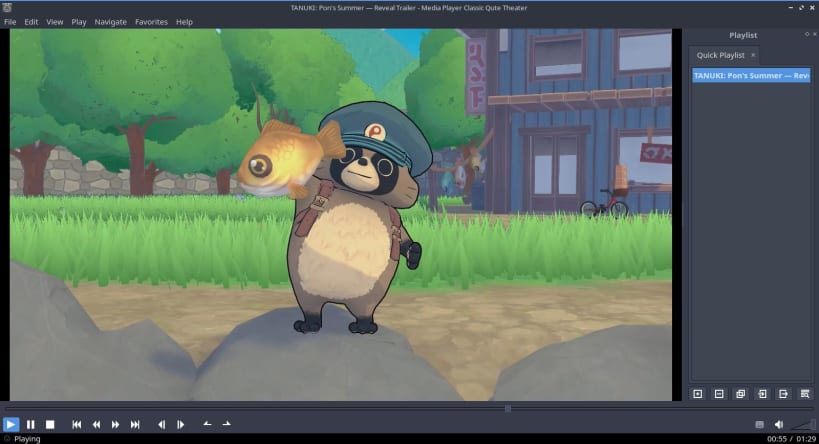Import playlist file icon
This screenshot has height=444, width=819.
762,394
